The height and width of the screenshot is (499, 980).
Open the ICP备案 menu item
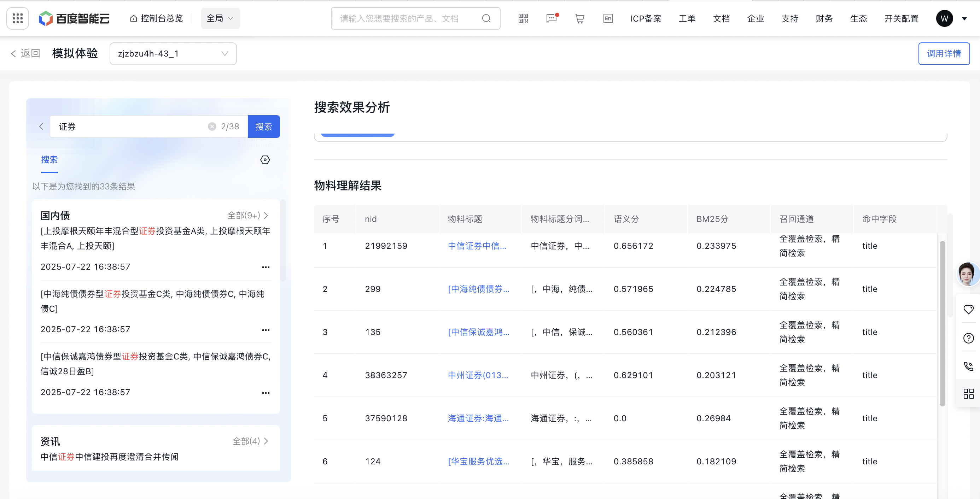(645, 18)
